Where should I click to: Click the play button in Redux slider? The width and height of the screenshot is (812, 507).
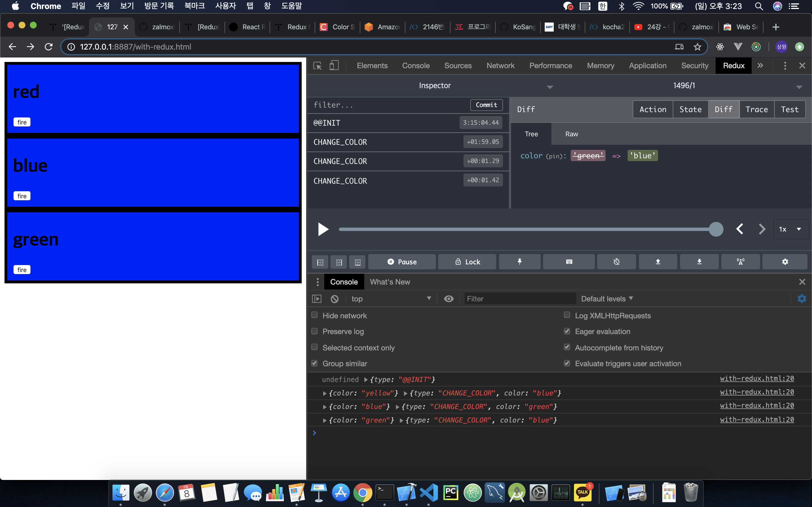click(323, 229)
